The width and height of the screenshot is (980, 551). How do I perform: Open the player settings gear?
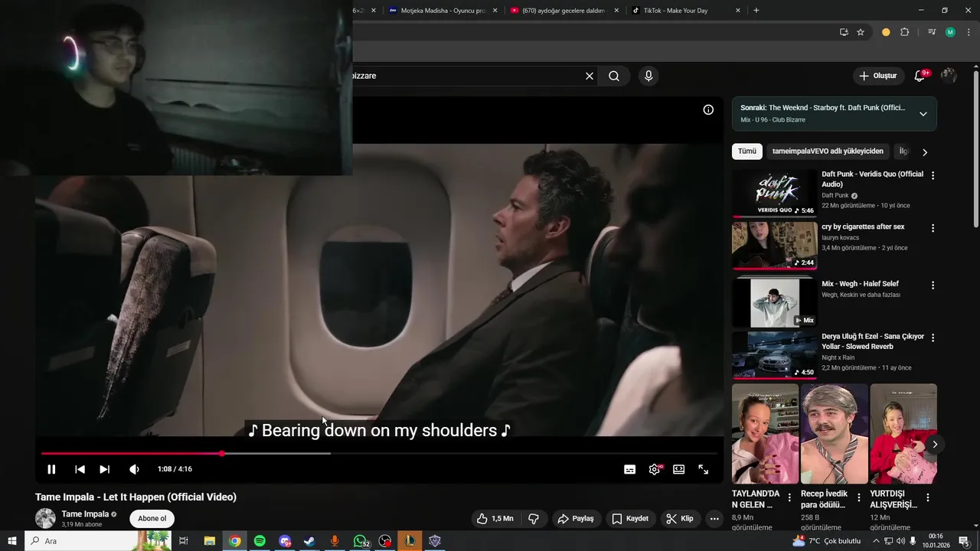655,469
